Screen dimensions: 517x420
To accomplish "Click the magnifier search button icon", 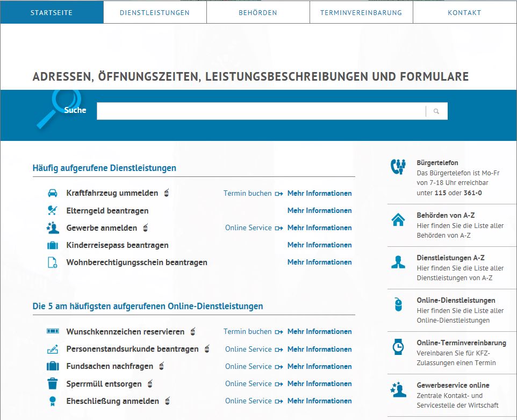I will coord(436,111).
